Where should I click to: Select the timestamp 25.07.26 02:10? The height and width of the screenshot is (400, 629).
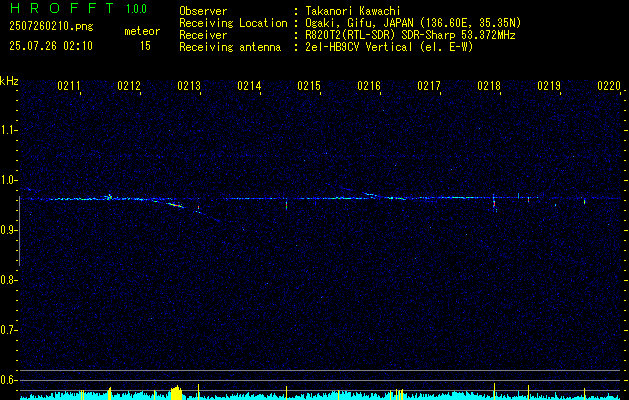tap(51, 46)
